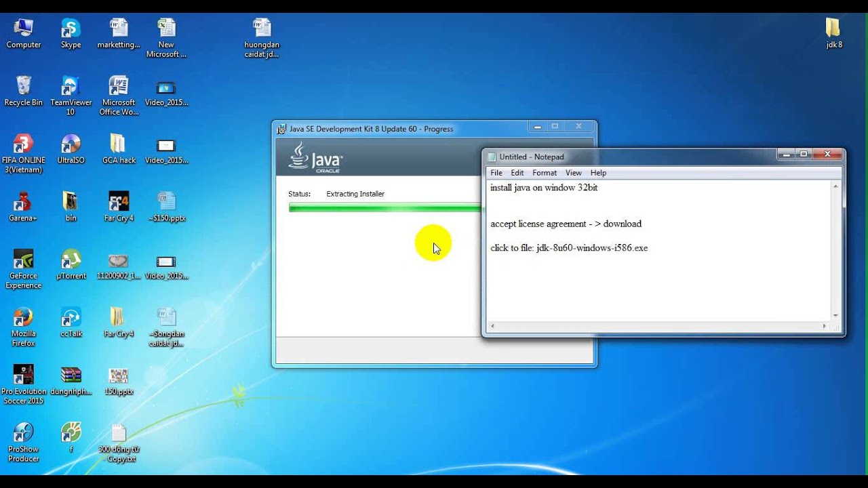
Task: Select Pro Evolution Soccer 2015 shortcut
Action: [24, 385]
